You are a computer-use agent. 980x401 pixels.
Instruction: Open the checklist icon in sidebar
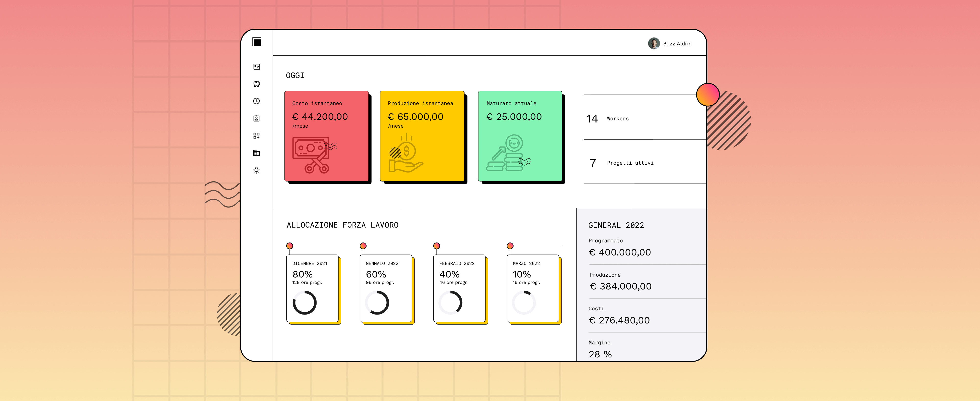pos(257,67)
